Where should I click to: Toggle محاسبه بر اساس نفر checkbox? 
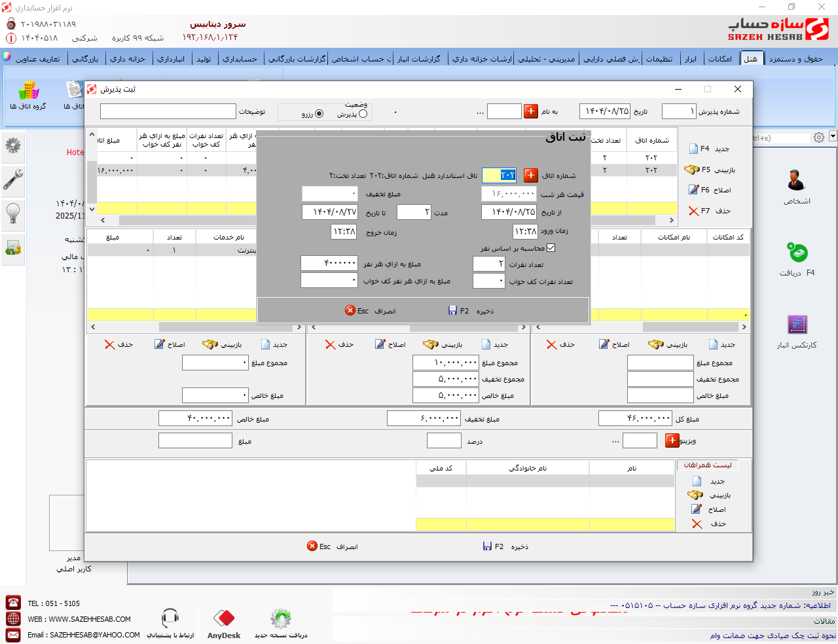tap(551, 248)
